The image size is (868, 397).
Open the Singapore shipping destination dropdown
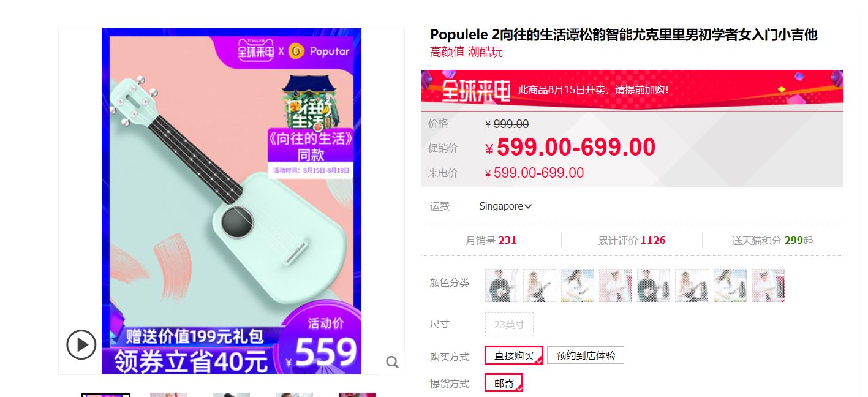pos(505,206)
